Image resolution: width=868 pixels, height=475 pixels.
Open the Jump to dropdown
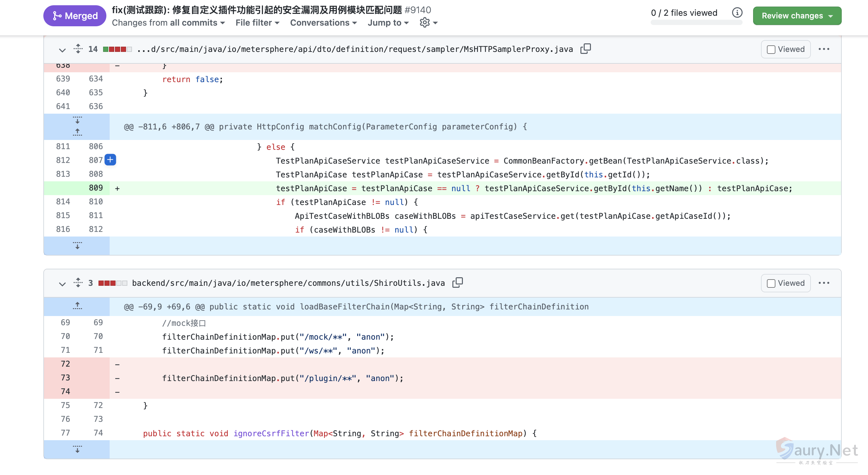tap(388, 23)
